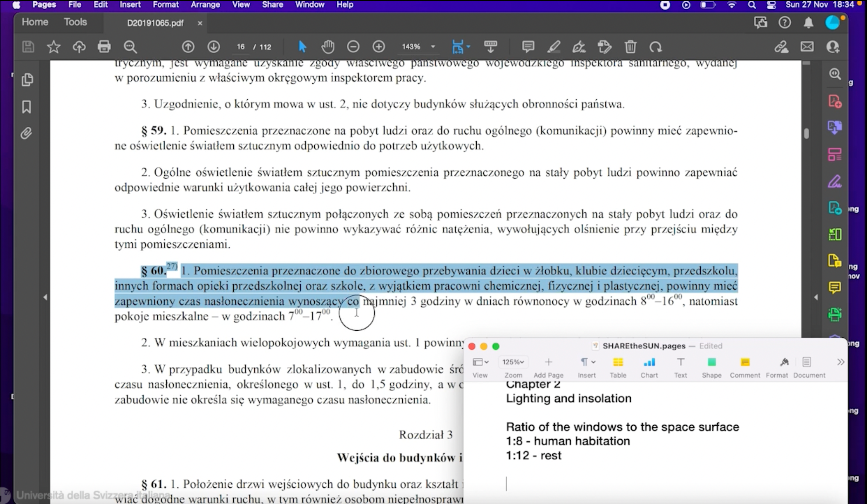Click the vertical scrollbar thumb of PDF

click(806, 133)
